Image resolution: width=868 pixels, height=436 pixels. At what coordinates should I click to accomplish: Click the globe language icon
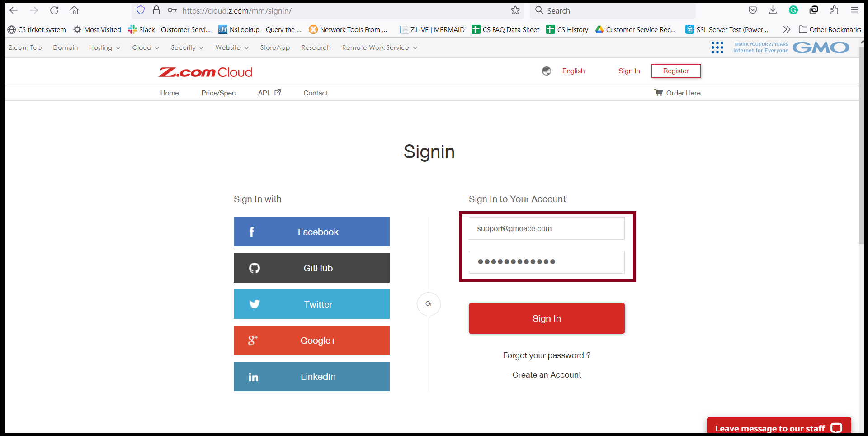[547, 71]
